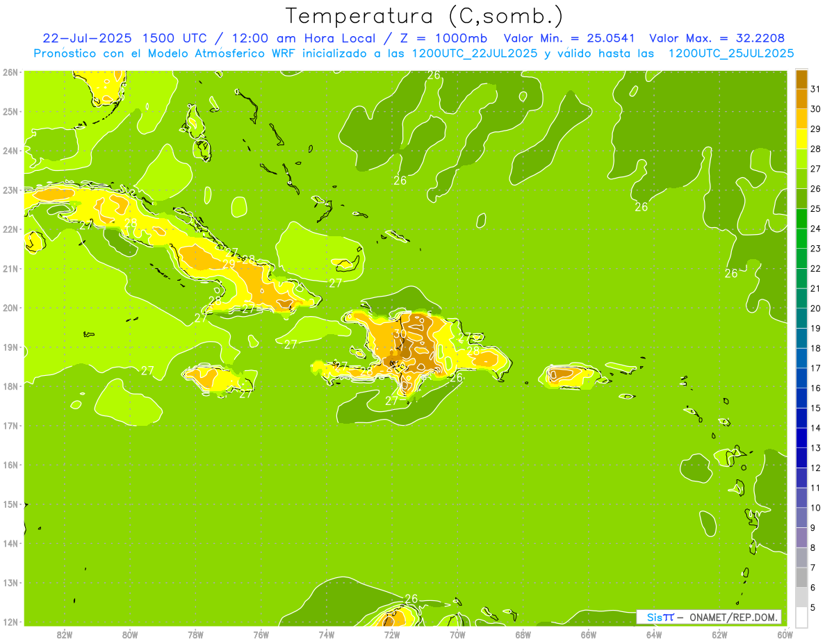Pick the grey legend band between 6 and 7
This screenshot has width=834, height=644.
pyautogui.click(x=801, y=577)
